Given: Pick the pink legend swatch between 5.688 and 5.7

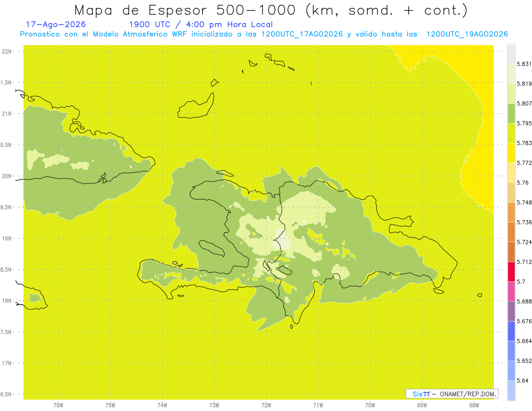Looking at the screenshot, I should [511, 291].
